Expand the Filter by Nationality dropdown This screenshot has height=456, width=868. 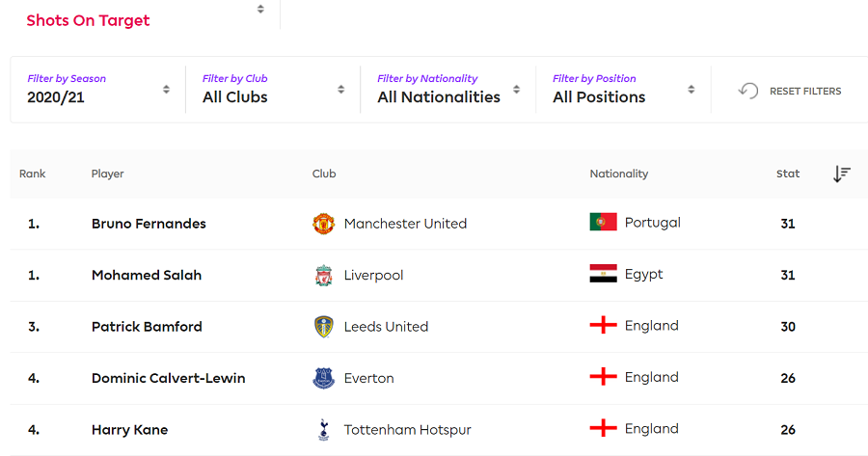(x=448, y=89)
